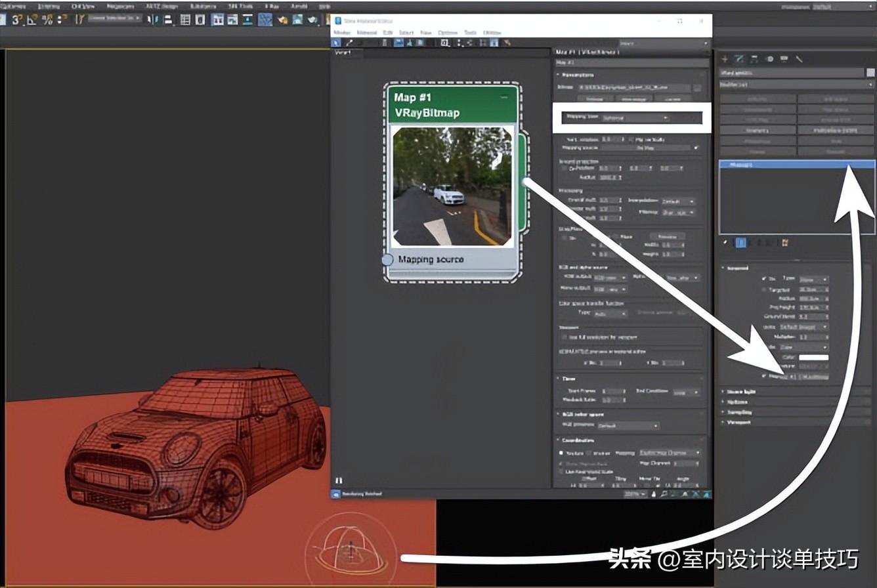The width and height of the screenshot is (877, 588).
Task: Click the dome light Color swatch
Action: point(813,358)
